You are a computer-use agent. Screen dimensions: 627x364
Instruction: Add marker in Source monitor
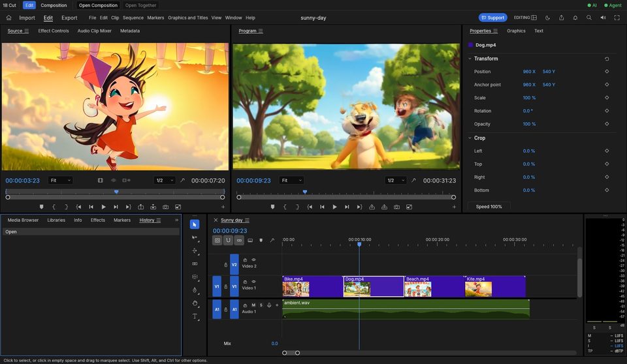coord(41,207)
